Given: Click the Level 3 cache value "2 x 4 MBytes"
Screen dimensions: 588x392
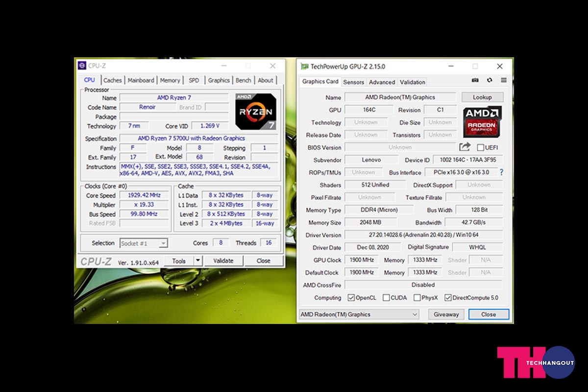Looking at the screenshot, I should pos(226,223).
